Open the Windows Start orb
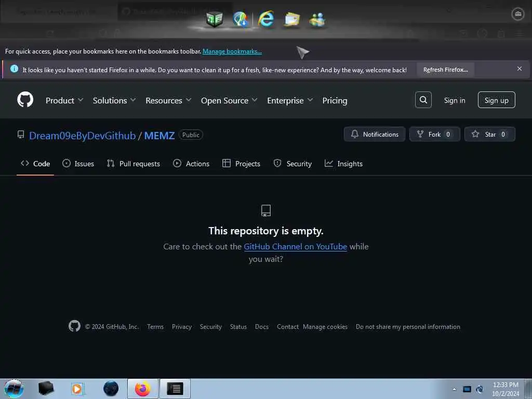Viewport: 532px width, 399px height. 14,389
